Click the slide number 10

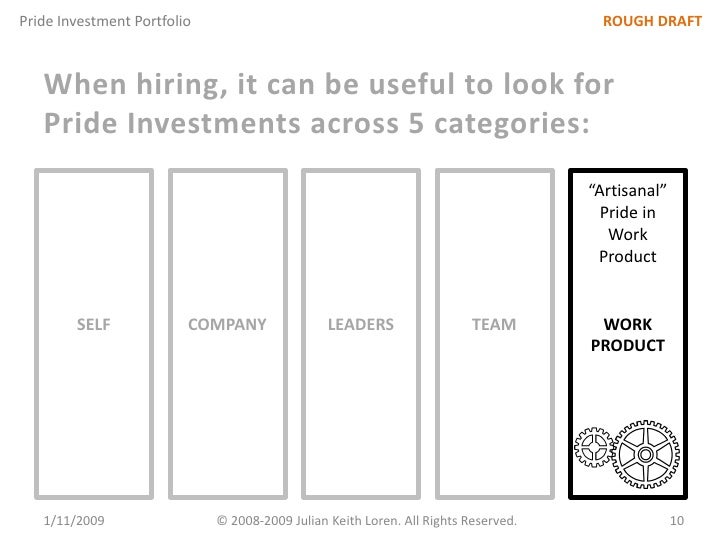pos(675,521)
